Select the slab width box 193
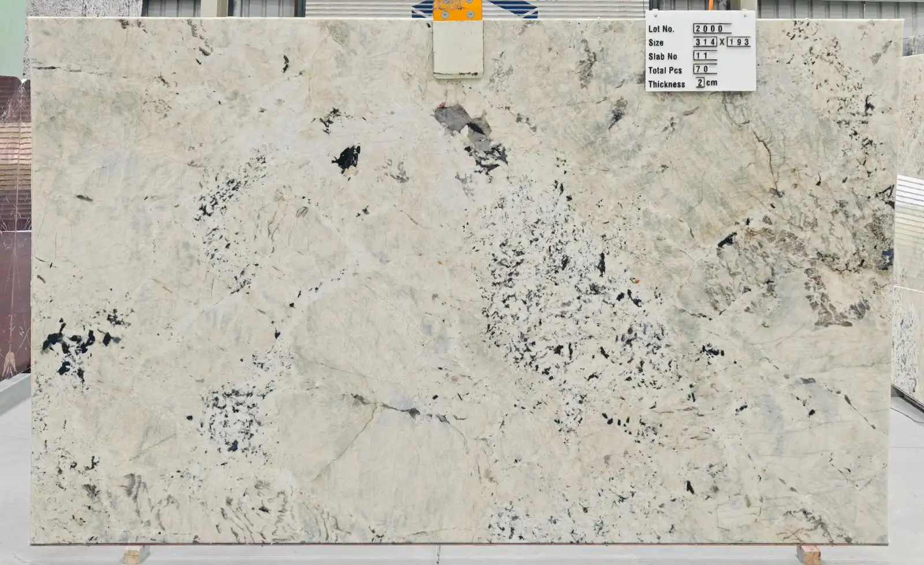The image size is (924, 565). [x=739, y=42]
